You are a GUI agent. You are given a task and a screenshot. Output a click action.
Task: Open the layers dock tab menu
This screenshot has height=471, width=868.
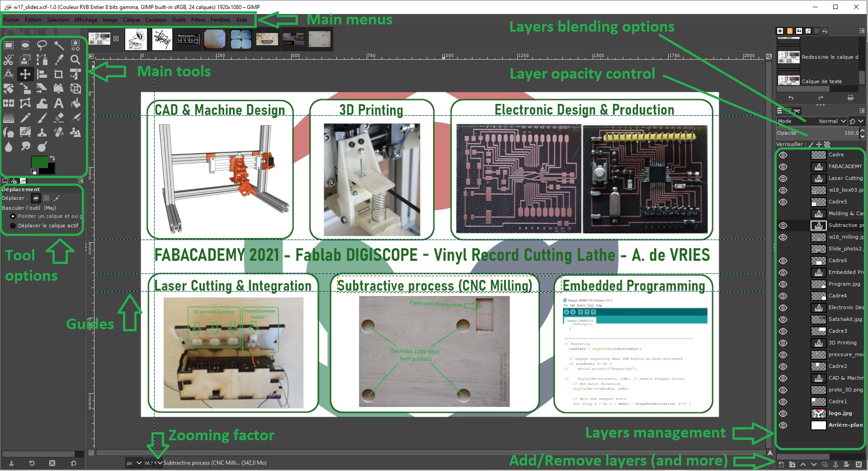tap(862, 111)
